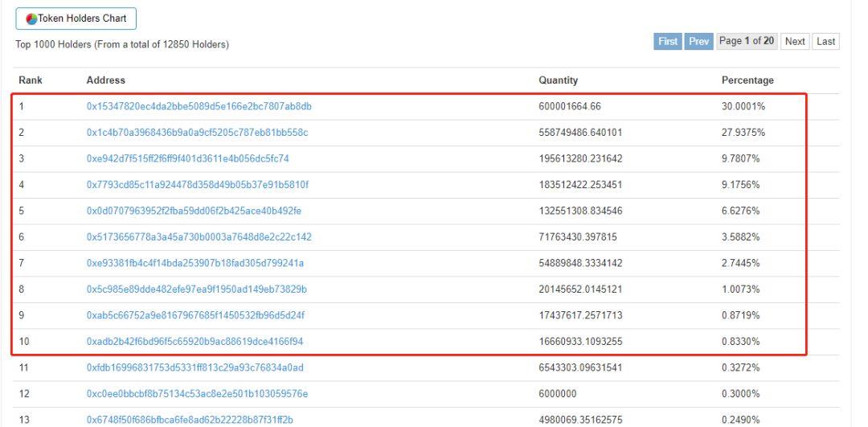The height and width of the screenshot is (427, 868).
Task: Click the Prev pagination button
Action: pyautogui.click(x=698, y=41)
